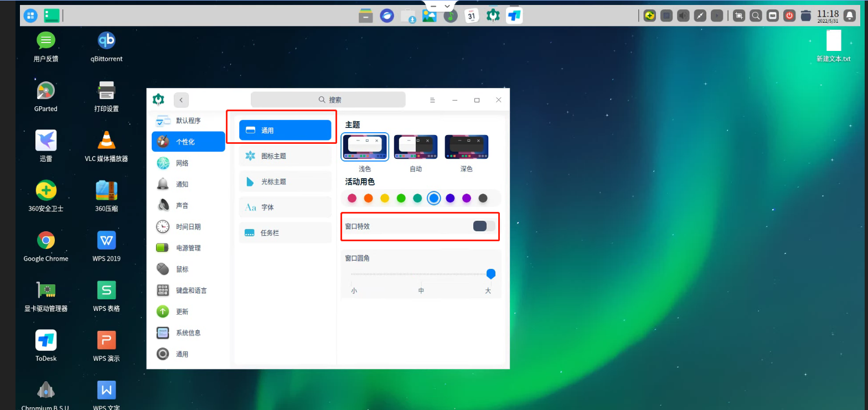Open the 打印设置 desktop icon
868x410 pixels.
pyautogui.click(x=106, y=96)
